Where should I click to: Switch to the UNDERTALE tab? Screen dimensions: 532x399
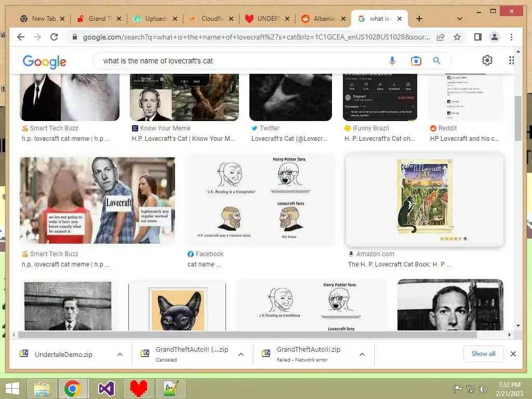point(267,19)
